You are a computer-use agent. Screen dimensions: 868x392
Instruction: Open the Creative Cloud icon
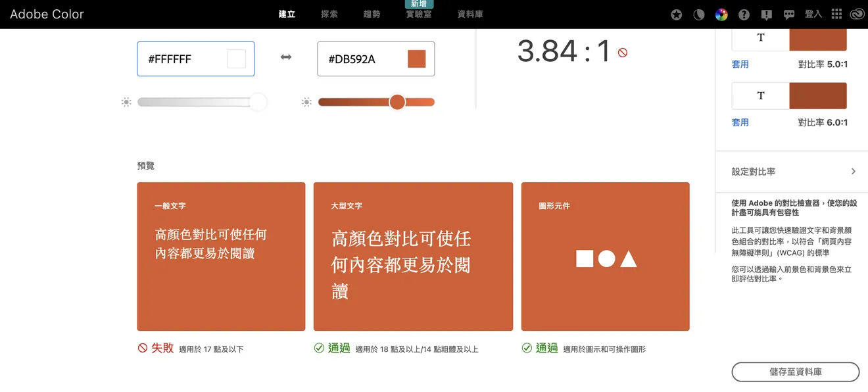(856, 14)
